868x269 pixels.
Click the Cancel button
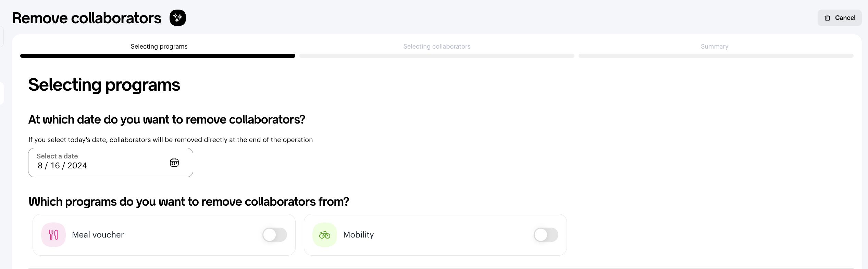(x=840, y=18)
